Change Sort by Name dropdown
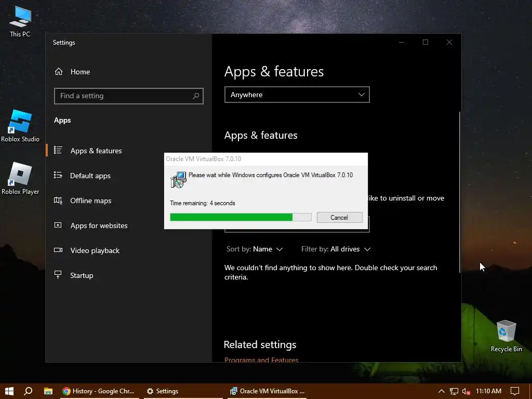 point(255,249)
